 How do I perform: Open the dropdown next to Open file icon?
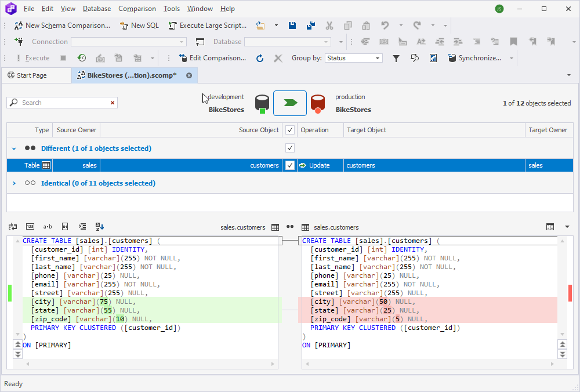pos(276,26)
